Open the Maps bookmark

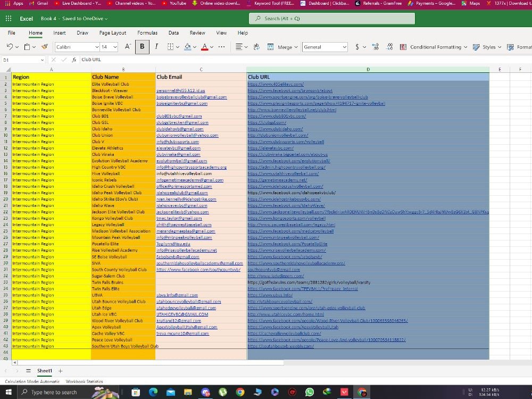[471, 3]
